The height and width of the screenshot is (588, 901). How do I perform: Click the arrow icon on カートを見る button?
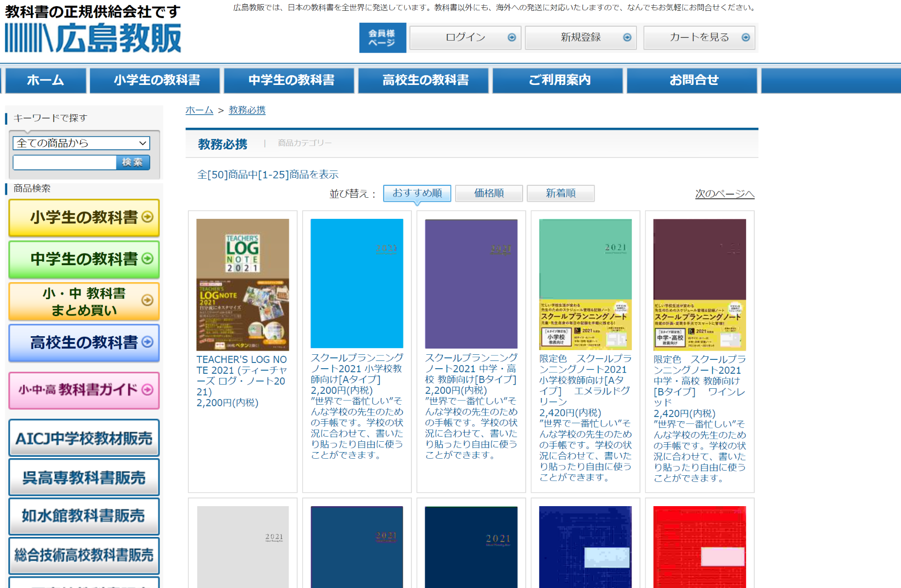[746, 38]
